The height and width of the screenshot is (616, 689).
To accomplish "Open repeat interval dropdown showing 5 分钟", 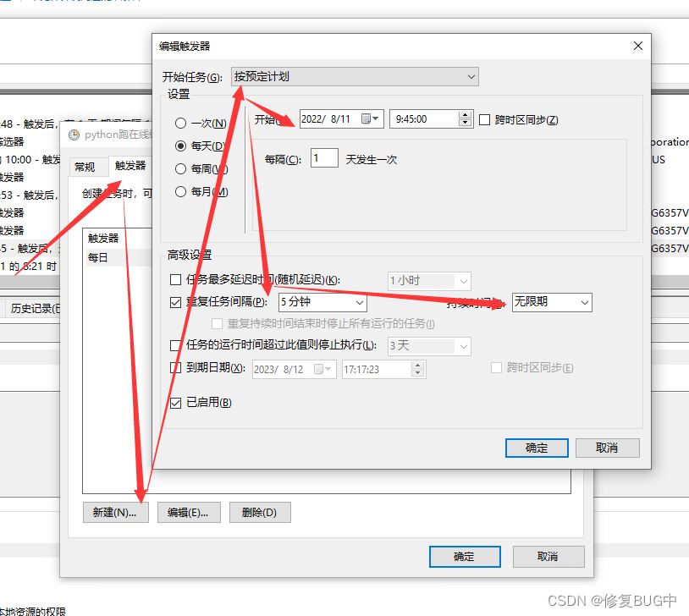I will 322,302.
